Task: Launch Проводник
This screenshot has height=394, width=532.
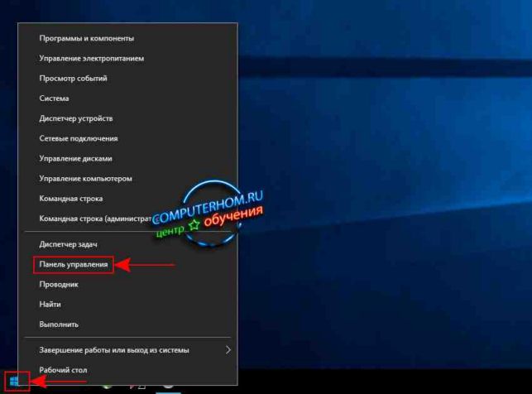Action: [x=127, y=285]
